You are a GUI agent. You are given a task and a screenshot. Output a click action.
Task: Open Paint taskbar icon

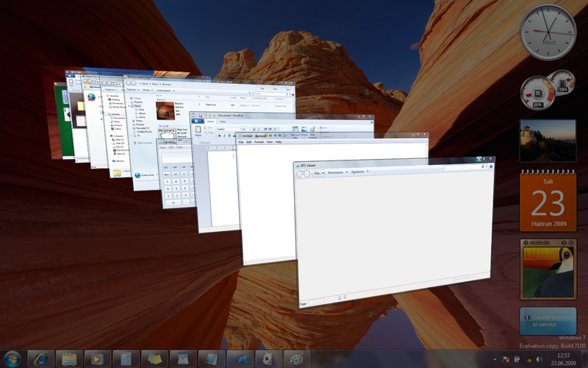(x=297, y=359)
